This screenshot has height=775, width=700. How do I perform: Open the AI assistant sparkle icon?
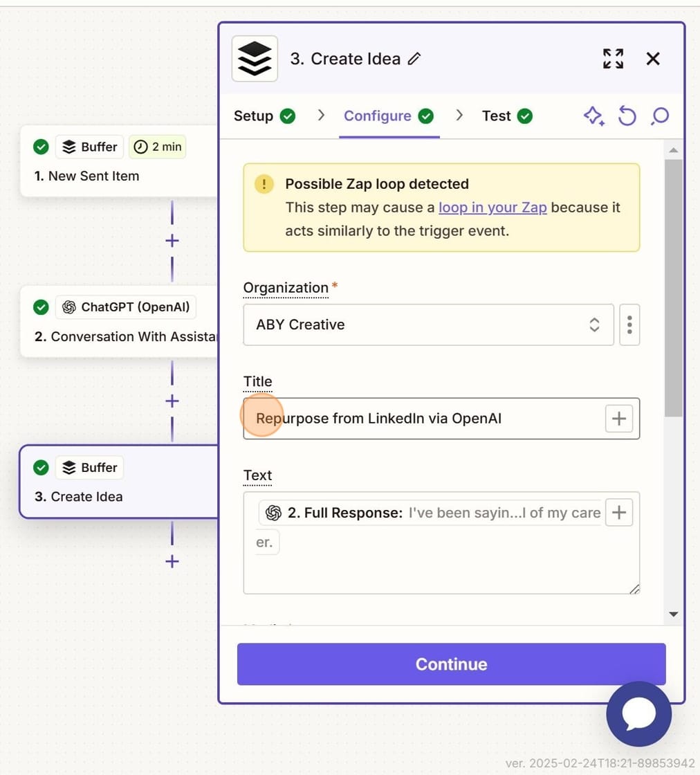(x=593, y=116)
